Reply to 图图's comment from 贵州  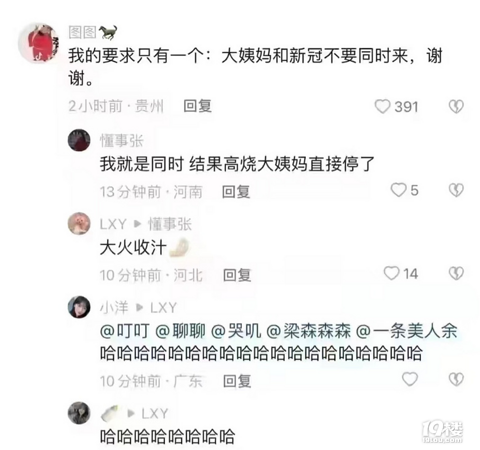[198, 106]
